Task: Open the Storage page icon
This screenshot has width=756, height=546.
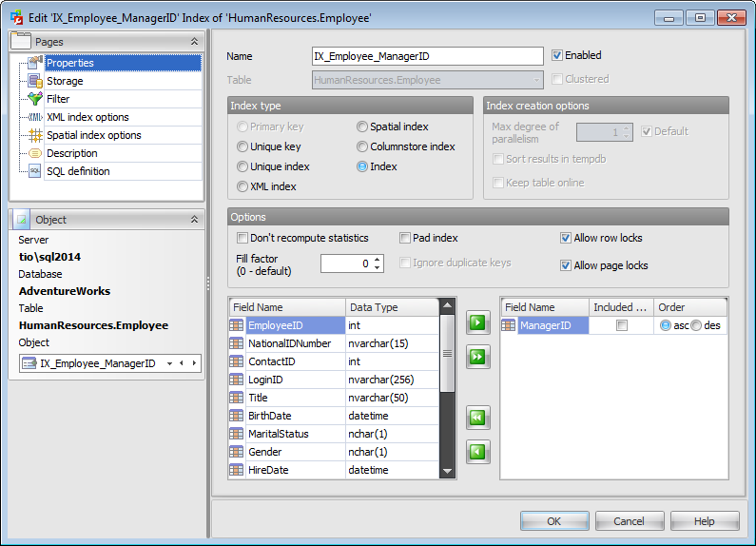Action: pos(35,81)
